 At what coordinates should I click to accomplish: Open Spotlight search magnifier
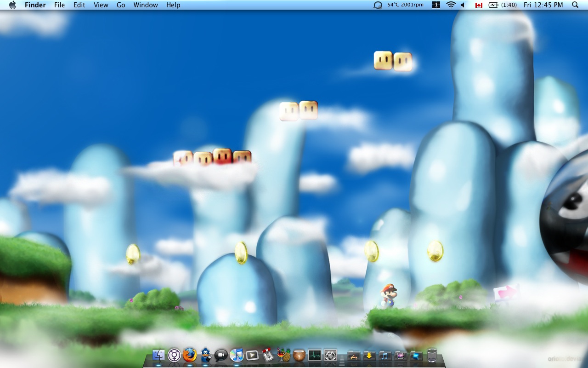pyautogui.click(x=575, y=5)
